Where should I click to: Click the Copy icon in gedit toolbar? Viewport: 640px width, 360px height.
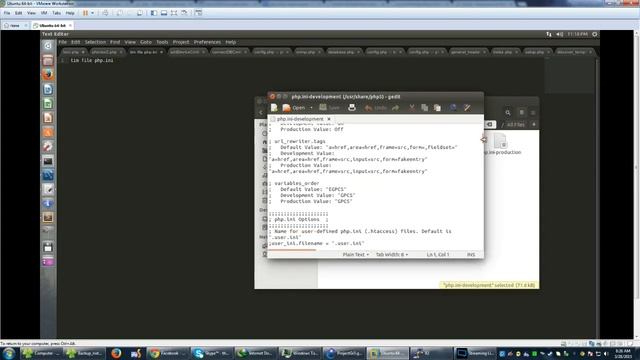click(424, 108)
